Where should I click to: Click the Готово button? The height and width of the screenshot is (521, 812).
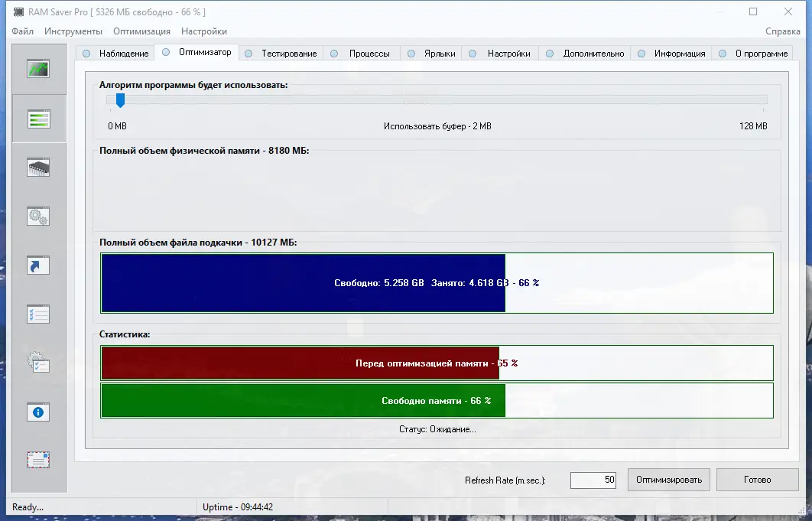click(757, 480)
